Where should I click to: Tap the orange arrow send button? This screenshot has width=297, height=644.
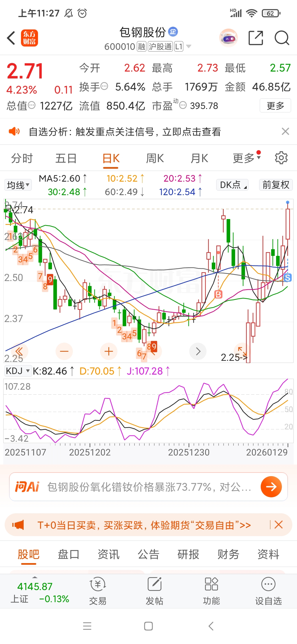(x=271, y=487)
